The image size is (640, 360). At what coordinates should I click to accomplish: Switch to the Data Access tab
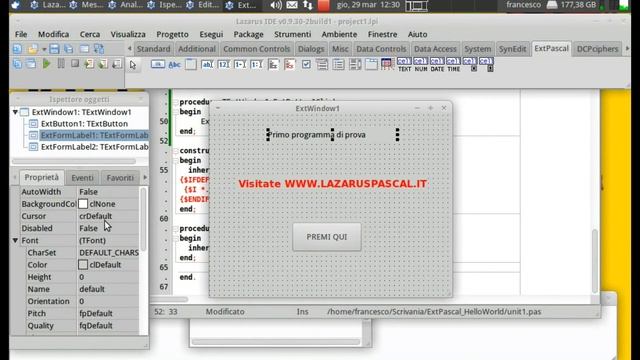(x=435, y=49)
